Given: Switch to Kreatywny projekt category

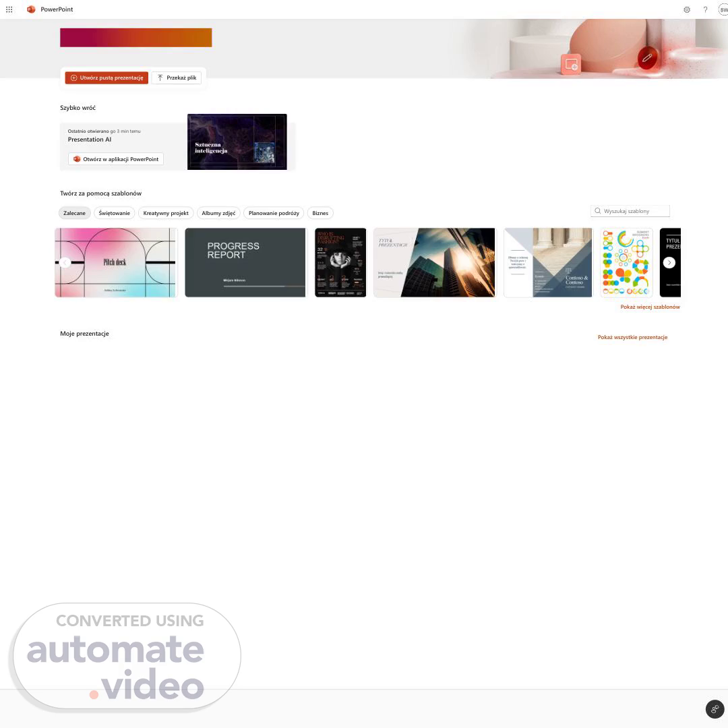Looking at the screenshot, I should point(166,213).
